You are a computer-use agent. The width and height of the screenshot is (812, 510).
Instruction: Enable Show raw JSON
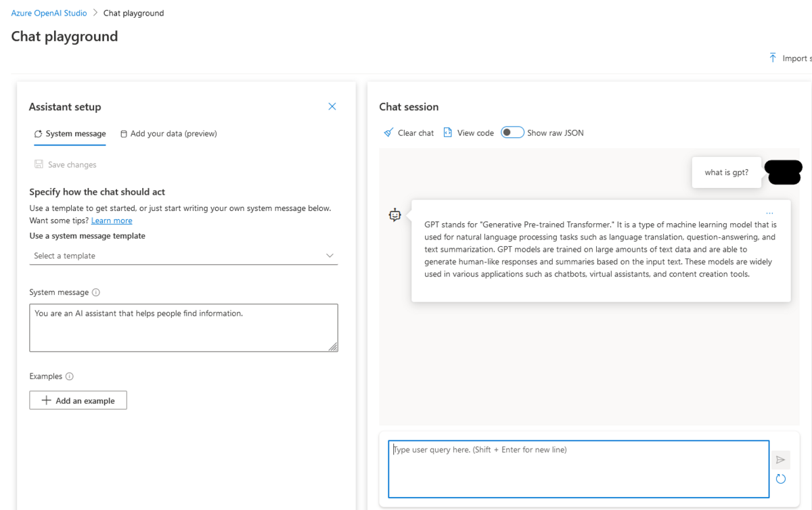click(x=512, y=132)
